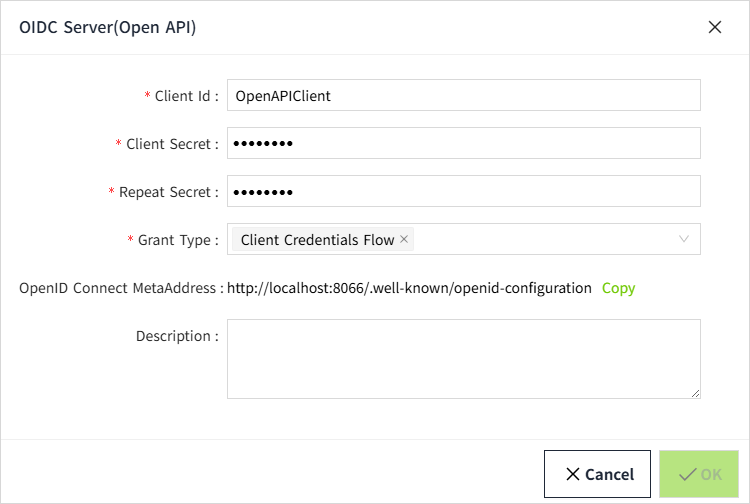Viewport: 750px width, 504px height.
Task: Remove the Client Credentials Flow tag
Action: (404, 239)
